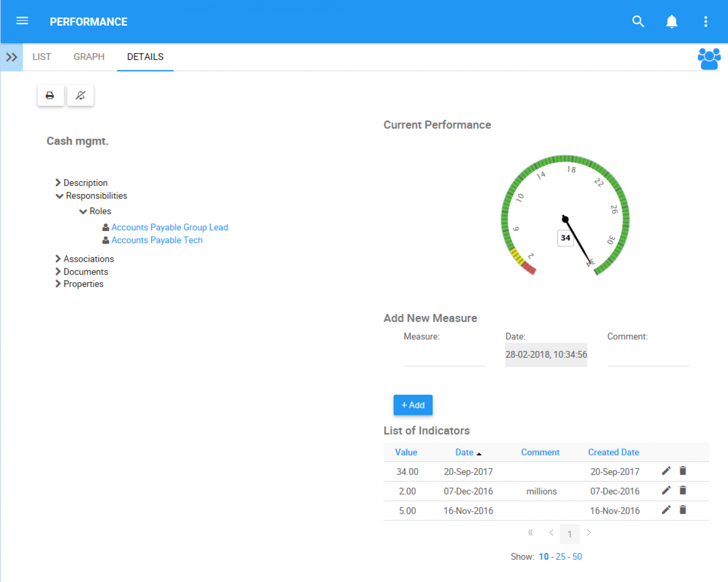Open the Accounts Payable Group Lead link
Viewport: 728px width, 582px height.
point(169,227)
